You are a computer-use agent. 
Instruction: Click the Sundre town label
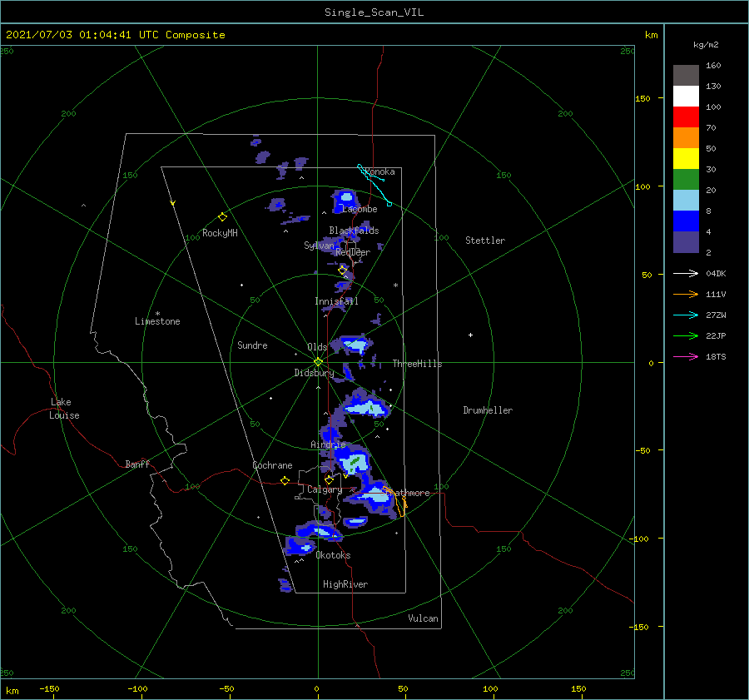tap(252, 345)
